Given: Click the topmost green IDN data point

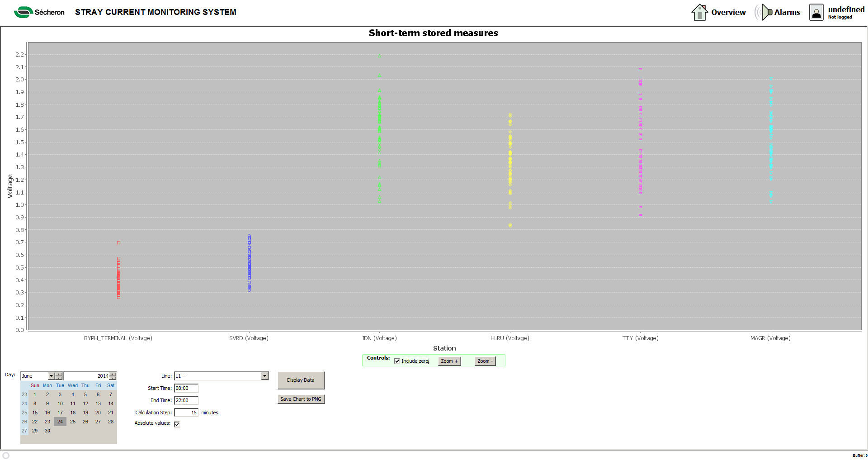Looking at the screenshot, I should (x=379, y=57).
